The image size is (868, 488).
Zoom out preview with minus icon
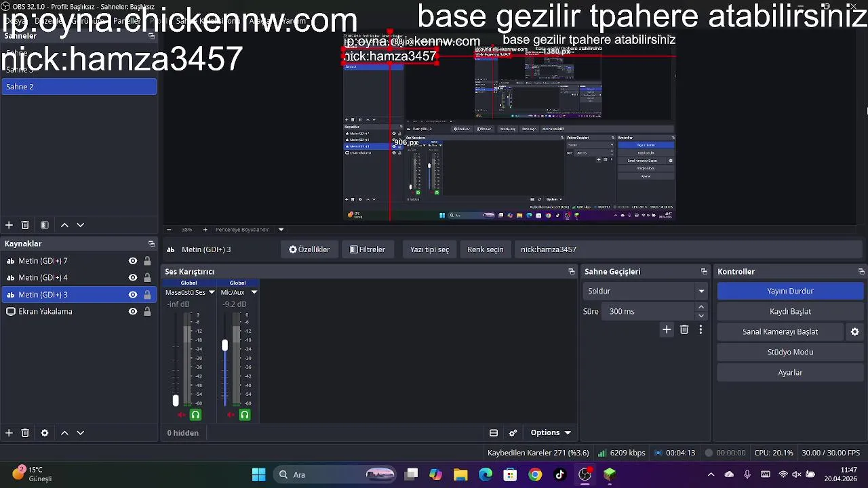coord(169,230)
